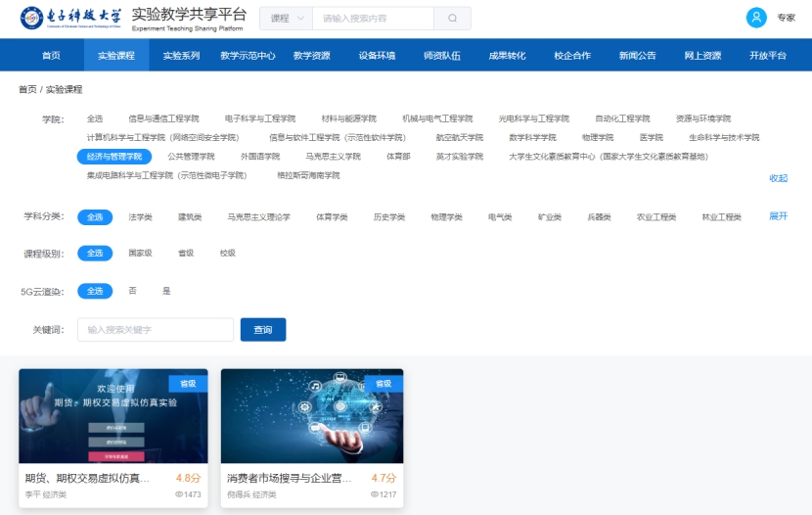Click view count eye icon showing 1217
Screen dimensions: 812x515
[x=375, y=495]
